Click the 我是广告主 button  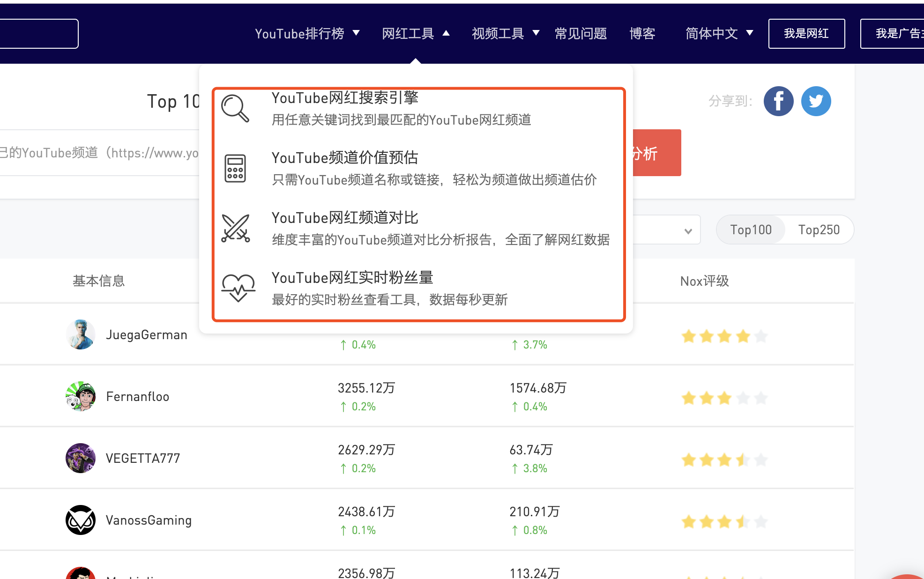[x=892, y=34]
